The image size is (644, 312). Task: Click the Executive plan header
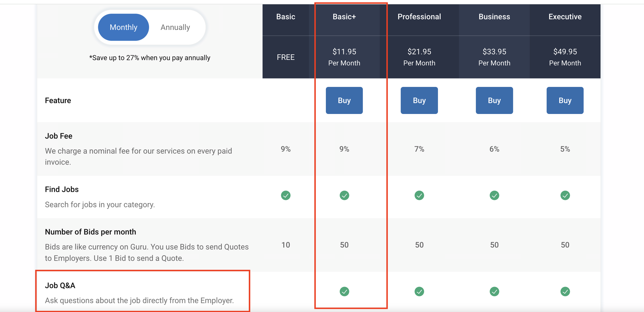click(565, 17)
